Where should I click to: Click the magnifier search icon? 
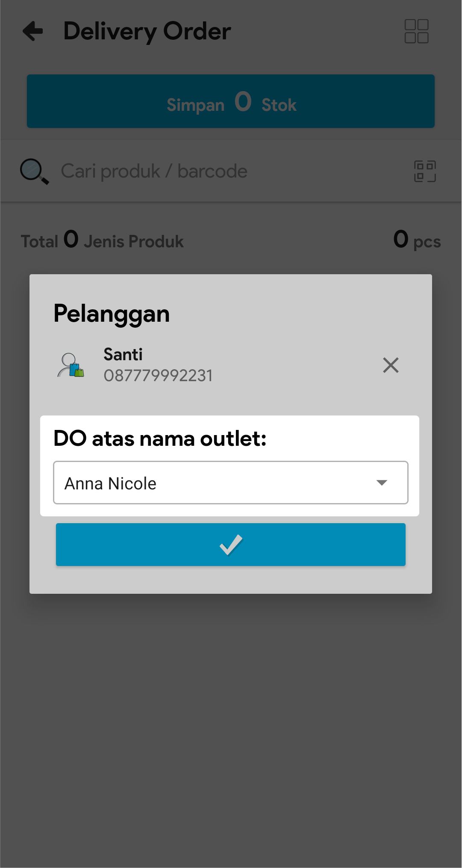click(34, 172)
